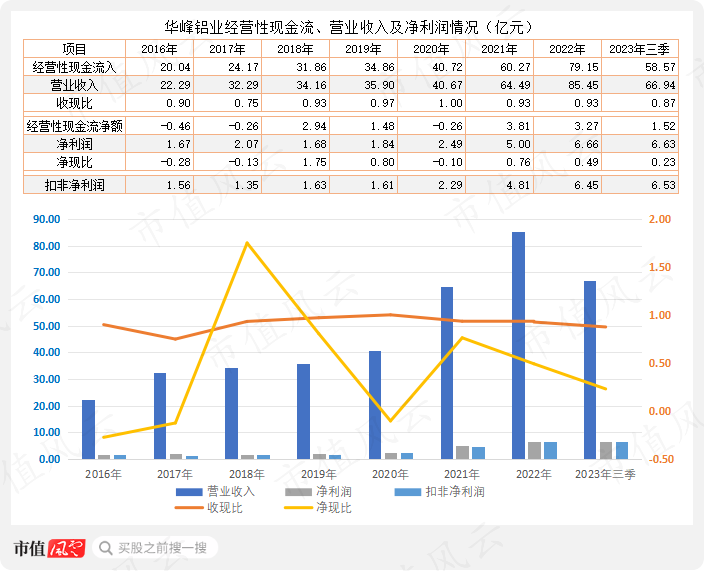Click the cell value 64.49
Screen dimensions: 704x571
coord(515,85)
